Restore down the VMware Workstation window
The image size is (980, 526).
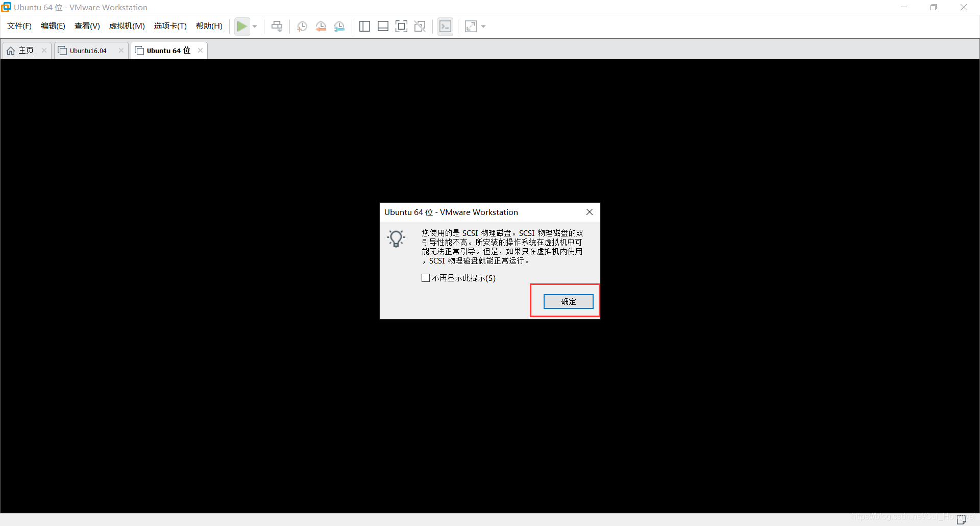click(x=934, y=7)
